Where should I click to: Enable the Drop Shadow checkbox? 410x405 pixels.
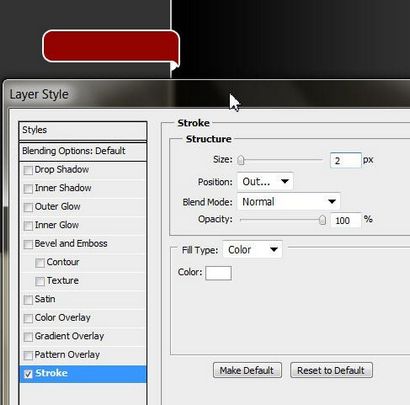(x=28, y=170)
